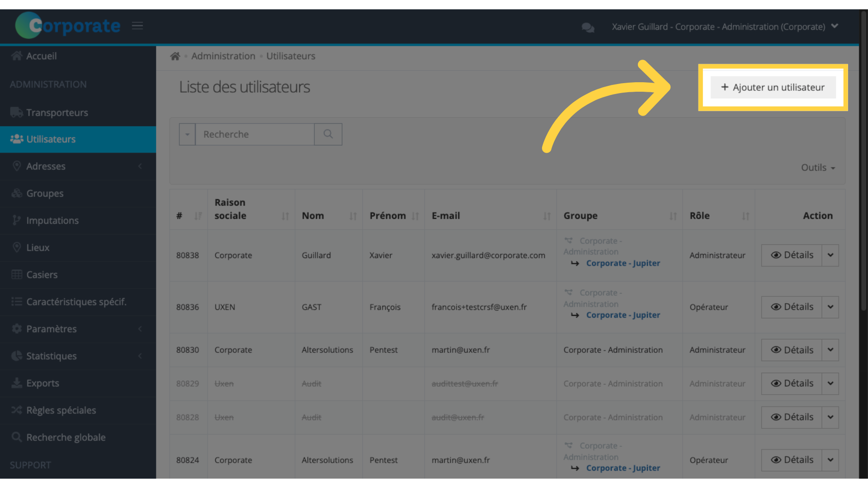Screen dimensions: 868x488
Task: Open Règles spéciales in sidebar
Action: point(61,410)
